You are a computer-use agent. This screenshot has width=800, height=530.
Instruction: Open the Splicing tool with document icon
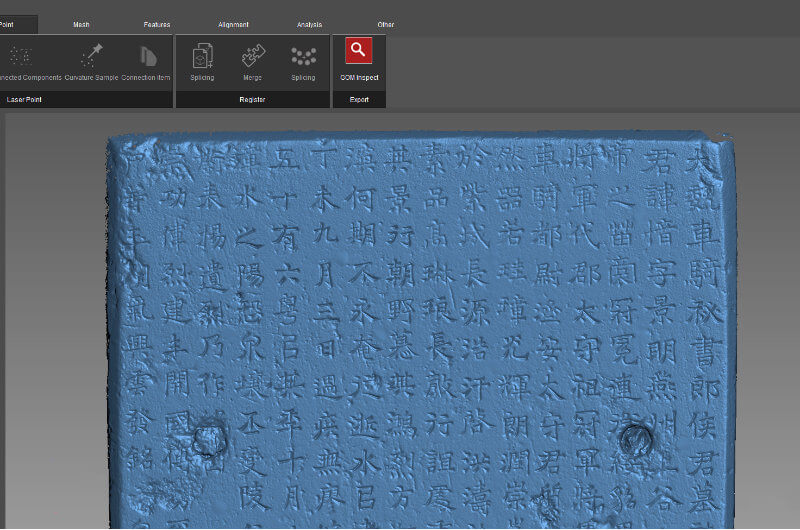[x=203, y=62]
